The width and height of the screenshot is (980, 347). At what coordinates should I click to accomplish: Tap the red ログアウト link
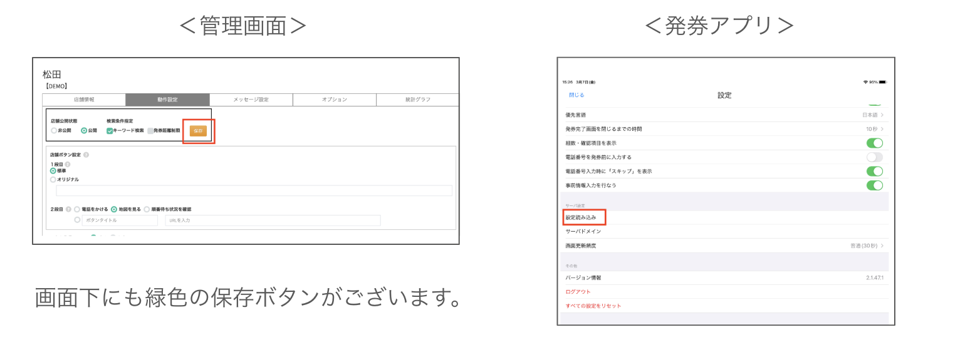tap(578, 292)
